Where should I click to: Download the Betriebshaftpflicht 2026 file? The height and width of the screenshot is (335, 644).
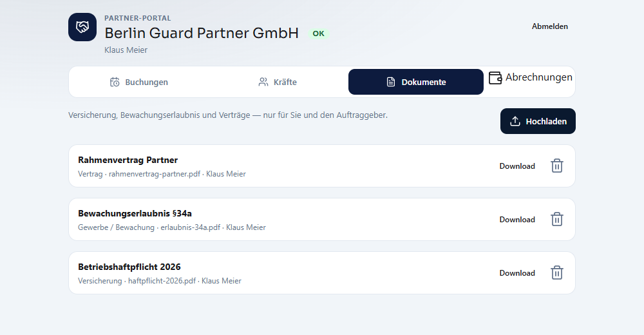(517, 273)
